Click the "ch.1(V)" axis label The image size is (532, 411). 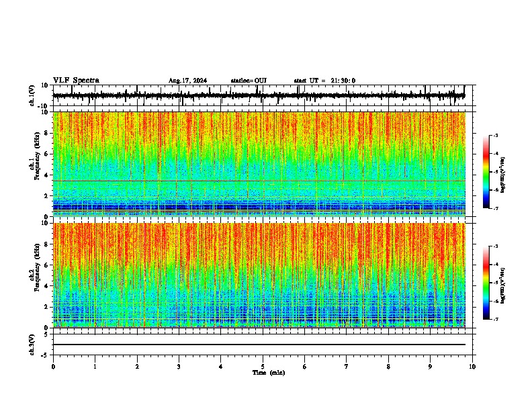tap(32, 95)
